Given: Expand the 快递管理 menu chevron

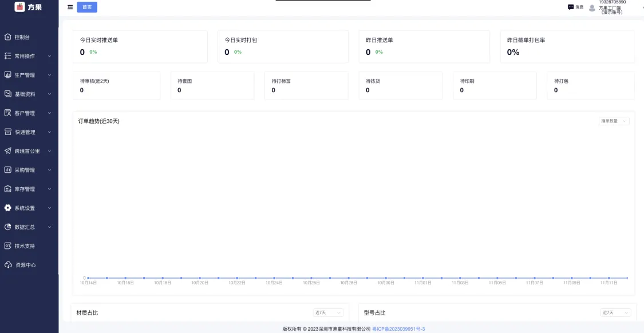Looking at the screenshot, I should coord(49,132).
